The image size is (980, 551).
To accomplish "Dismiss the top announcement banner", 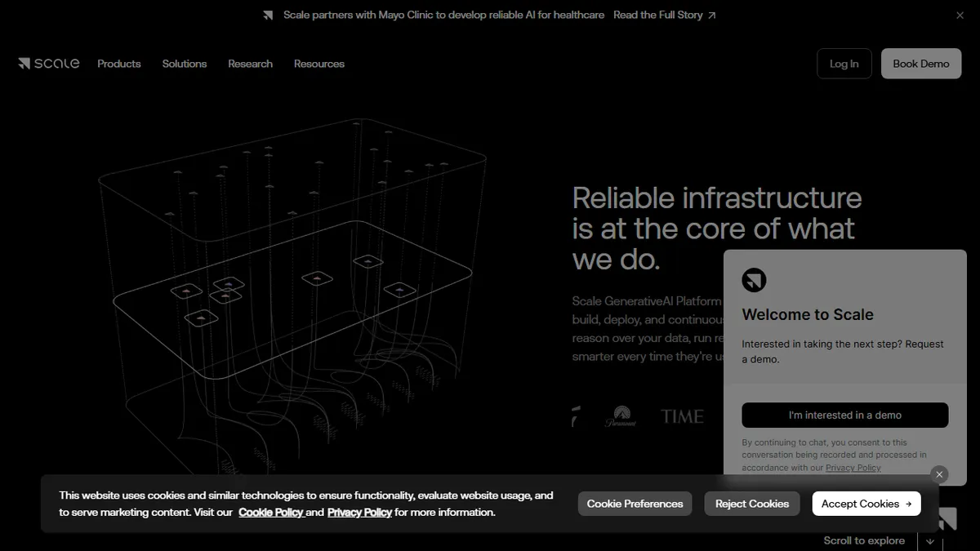I will (x=960, y=15).
